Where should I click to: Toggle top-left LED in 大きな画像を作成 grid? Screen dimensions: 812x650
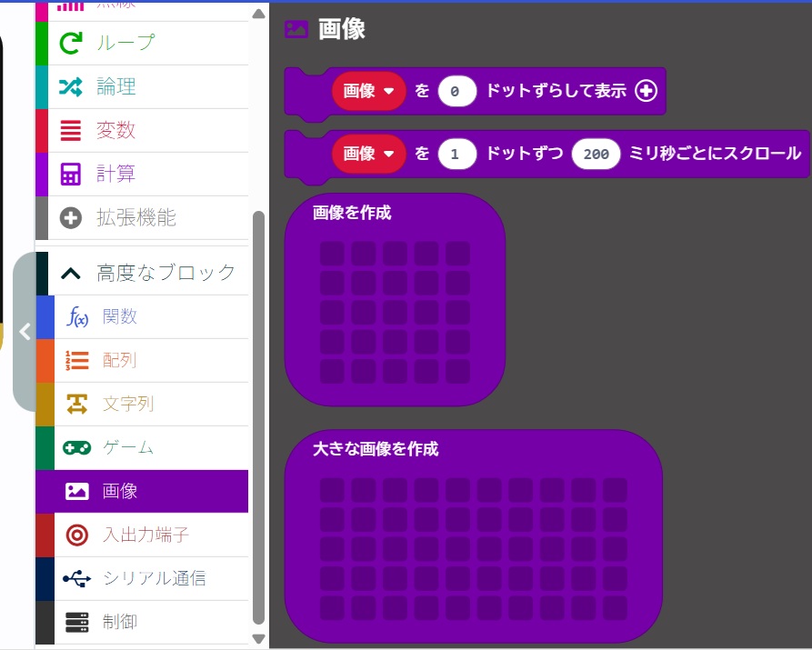tap(332, 490)
